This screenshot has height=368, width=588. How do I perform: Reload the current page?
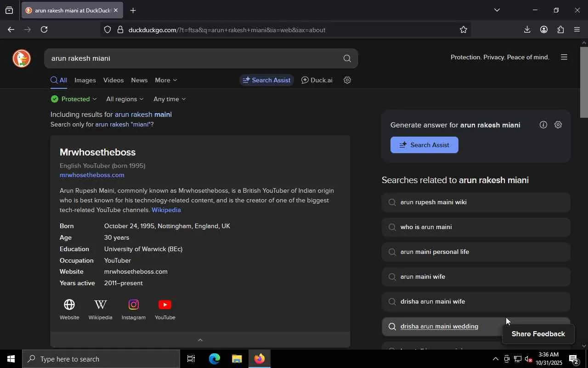coord(45,30)
